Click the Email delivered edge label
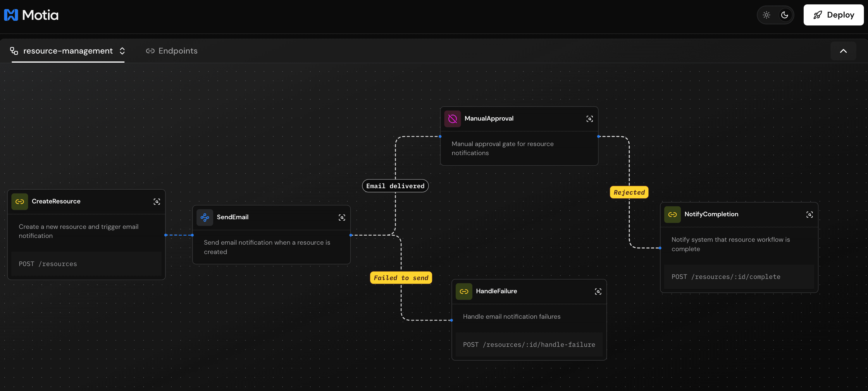This screenshot has width=868, height=391. tap(395, 185)
